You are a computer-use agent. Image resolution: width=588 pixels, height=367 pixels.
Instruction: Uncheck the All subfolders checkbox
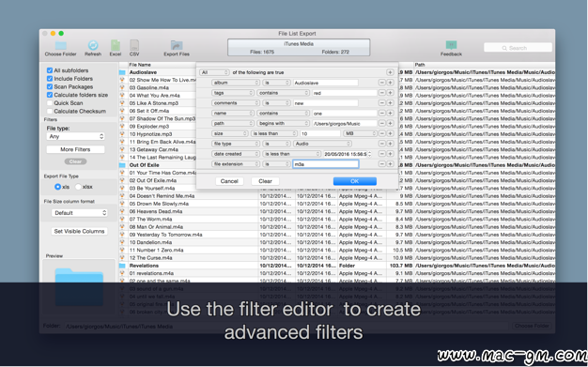click(x=50, y=70)
